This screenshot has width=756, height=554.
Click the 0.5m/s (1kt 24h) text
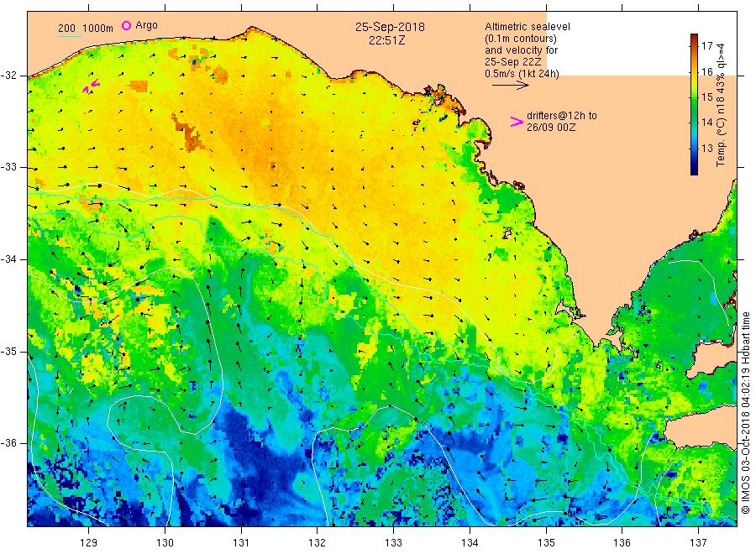[x=522, y=74]
